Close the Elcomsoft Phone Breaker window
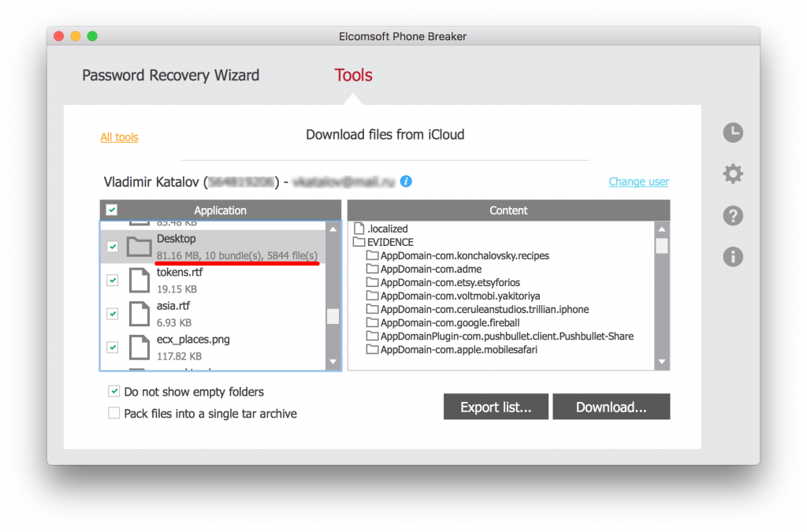The width and height of the screenshot is (807, 532). pyautogui.click(x=58, y=36)
